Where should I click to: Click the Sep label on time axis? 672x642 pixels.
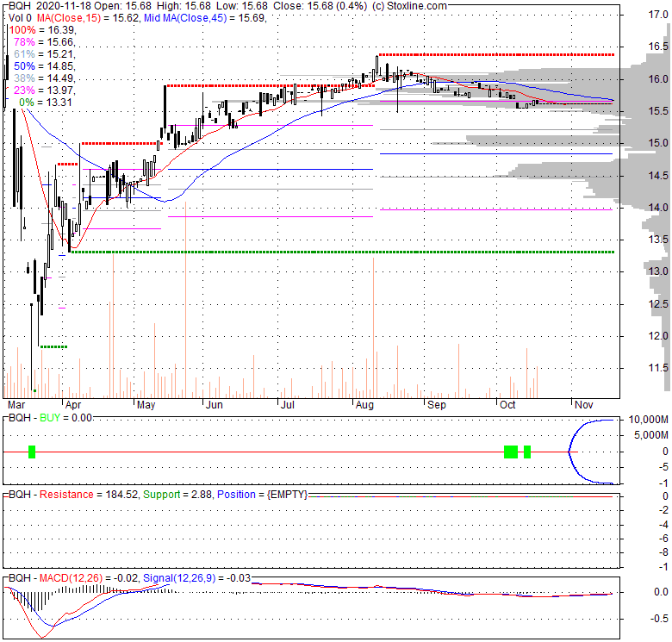pos(437,405)
